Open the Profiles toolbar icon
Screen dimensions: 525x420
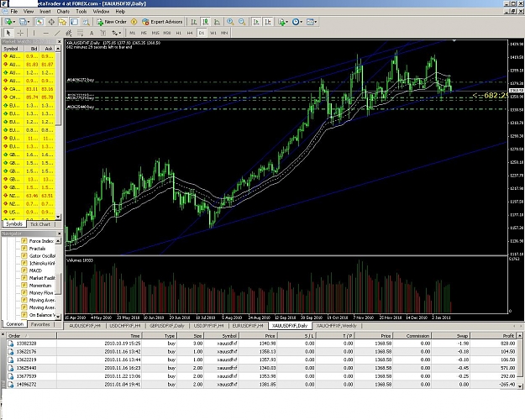tap(23, 22)
